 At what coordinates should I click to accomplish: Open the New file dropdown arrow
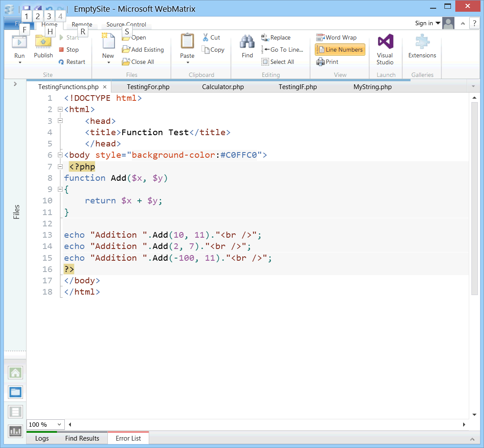pyautogui.click(x=108, y=63)
